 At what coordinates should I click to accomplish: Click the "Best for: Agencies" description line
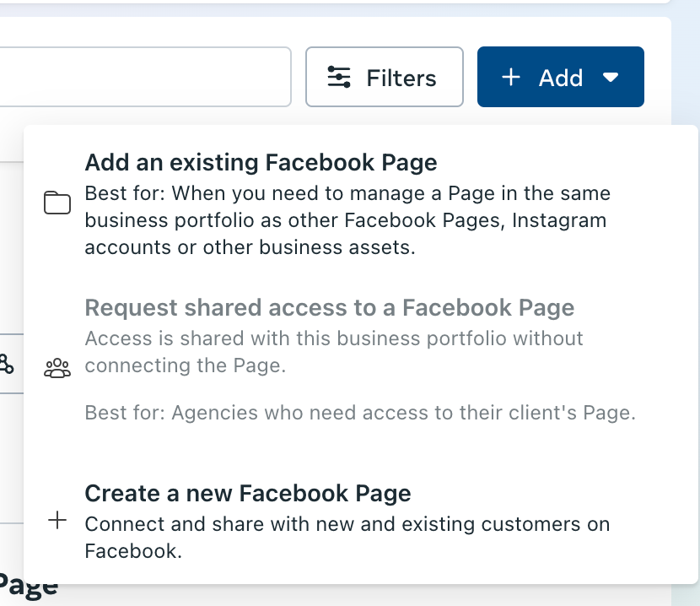click(360, 414)
